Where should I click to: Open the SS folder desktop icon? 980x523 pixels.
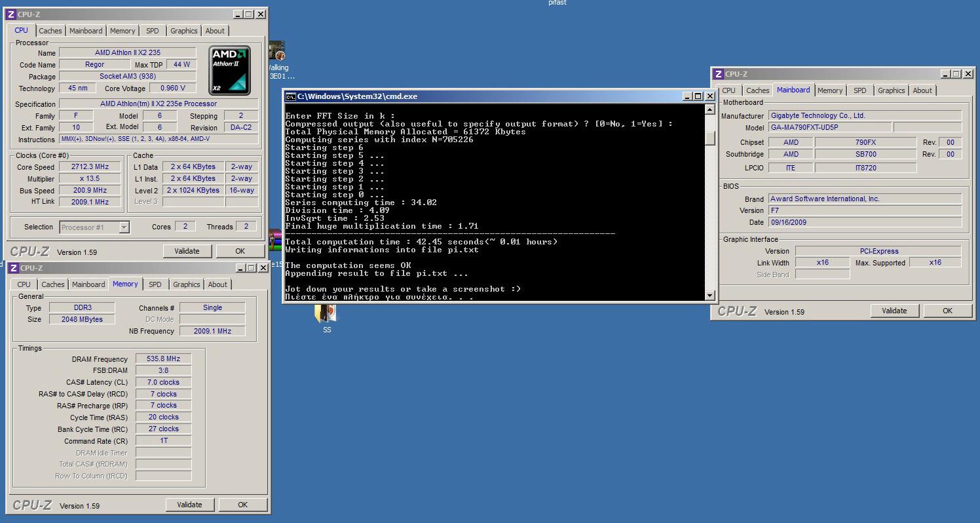(x=326, y=319)
